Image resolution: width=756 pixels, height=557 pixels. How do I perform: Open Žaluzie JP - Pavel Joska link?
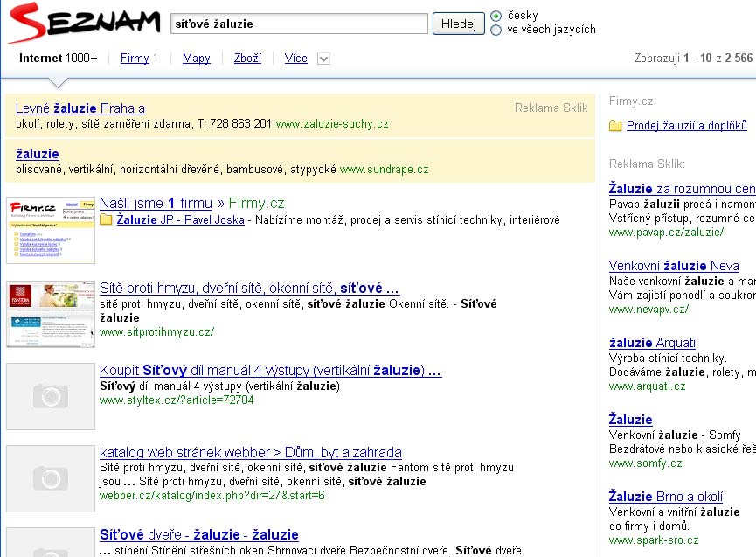pyautogui.click(x=180, y=219)
